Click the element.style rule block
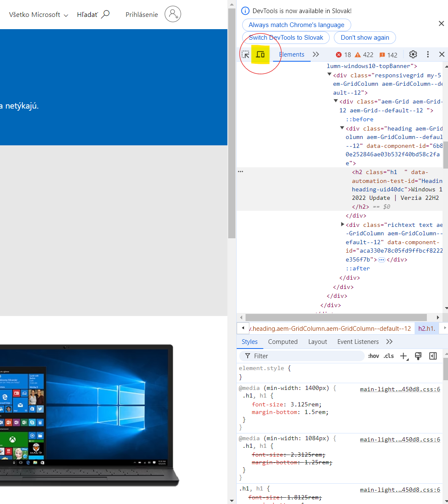 (x=340, y=372)
